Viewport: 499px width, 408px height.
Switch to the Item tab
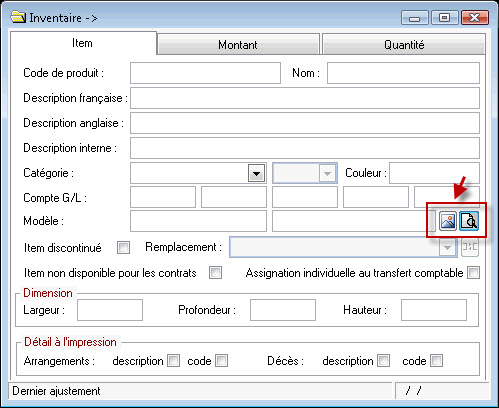(83, 43)
